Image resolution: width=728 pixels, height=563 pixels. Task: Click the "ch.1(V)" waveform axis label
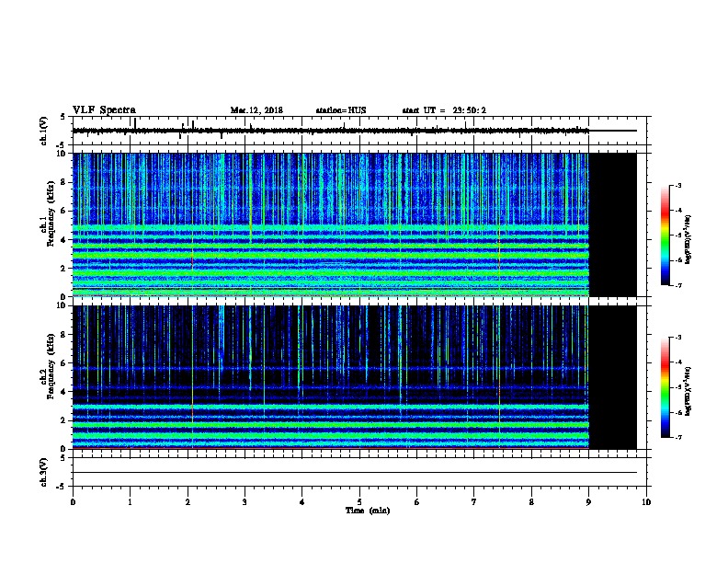tap(43, 131)
